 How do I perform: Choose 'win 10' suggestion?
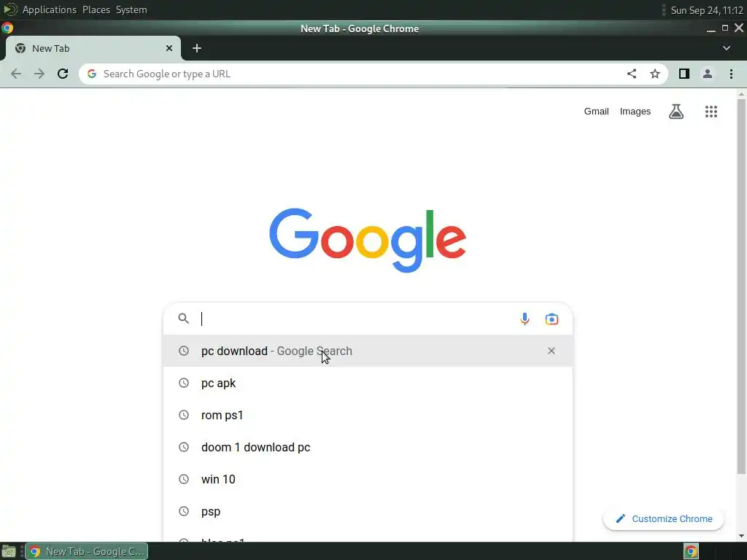click(368, 479)
